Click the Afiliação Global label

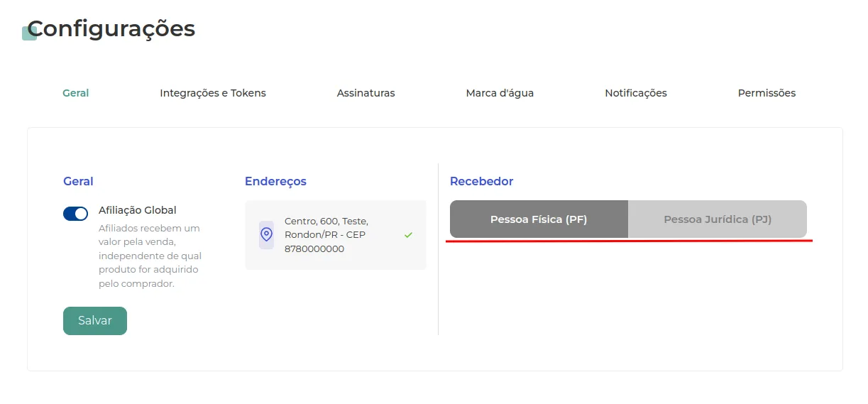click(138, 210)
